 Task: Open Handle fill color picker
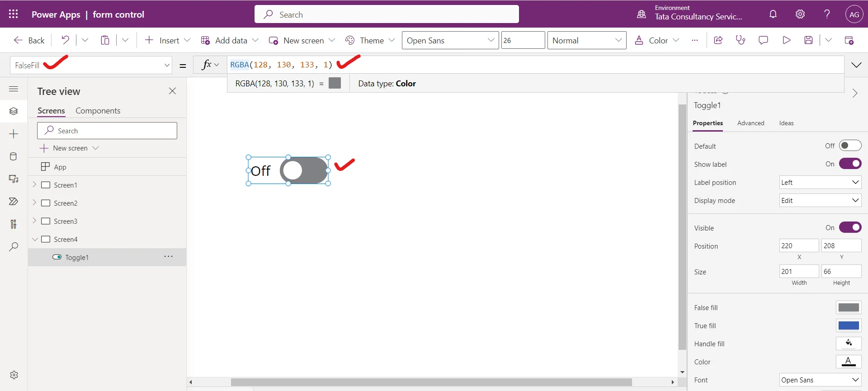[x=849, y=344]
